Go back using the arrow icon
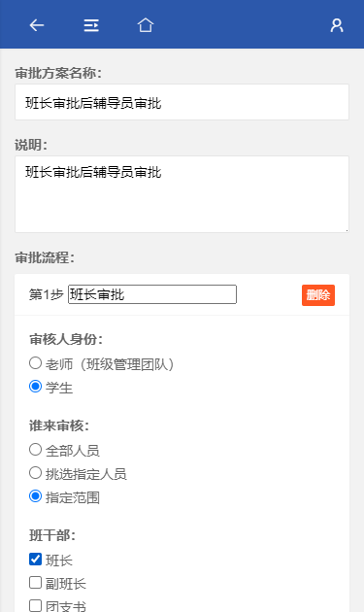 point(37,25)
